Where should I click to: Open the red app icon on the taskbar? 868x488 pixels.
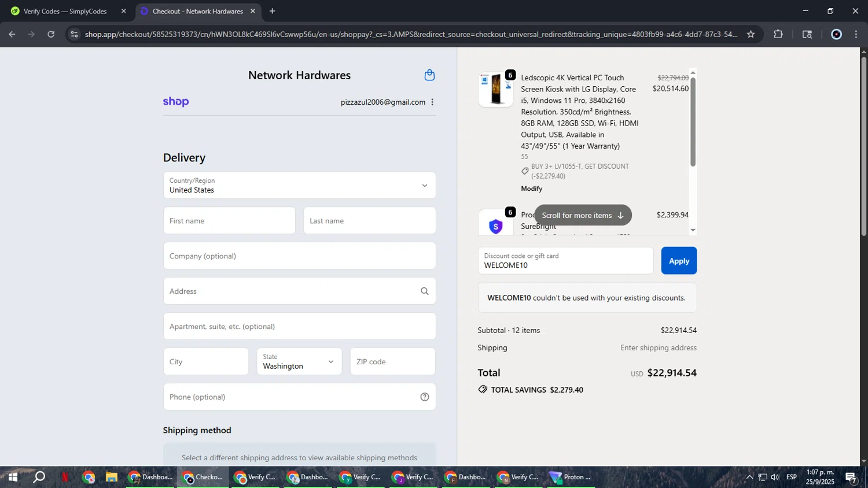pyautogui.click(x=65, y=477)
